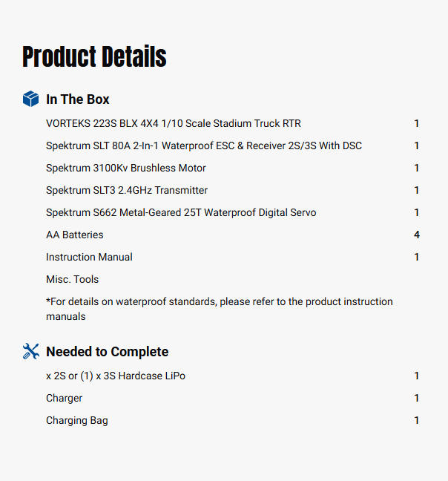Select the In The Box section title
This screenshot has width=448, height=481.
click(x=77, y=99)
